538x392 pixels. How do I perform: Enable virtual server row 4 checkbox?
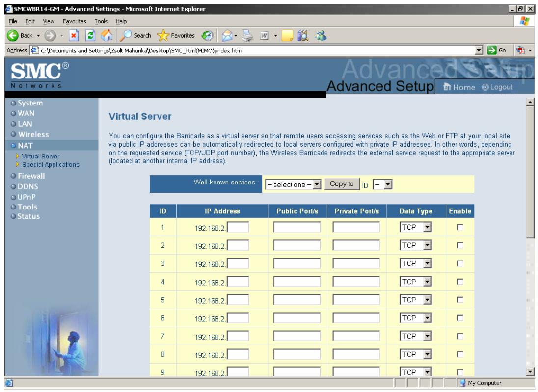coord(460,282)
